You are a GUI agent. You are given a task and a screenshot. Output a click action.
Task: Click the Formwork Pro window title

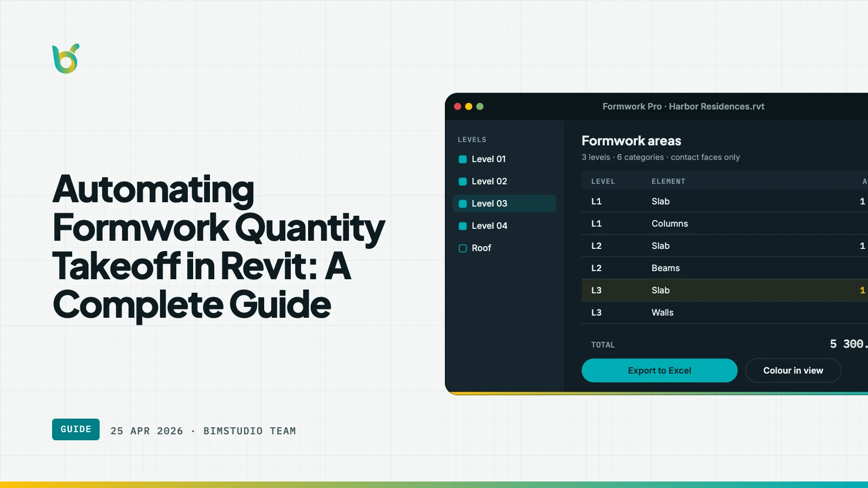[683, 106]
